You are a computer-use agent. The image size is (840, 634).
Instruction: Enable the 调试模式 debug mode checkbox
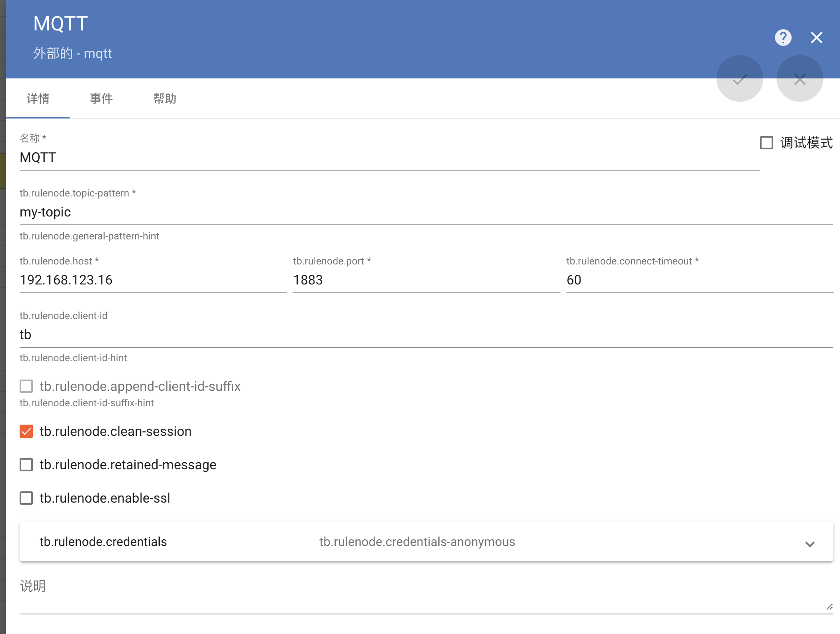click(767, 143)
